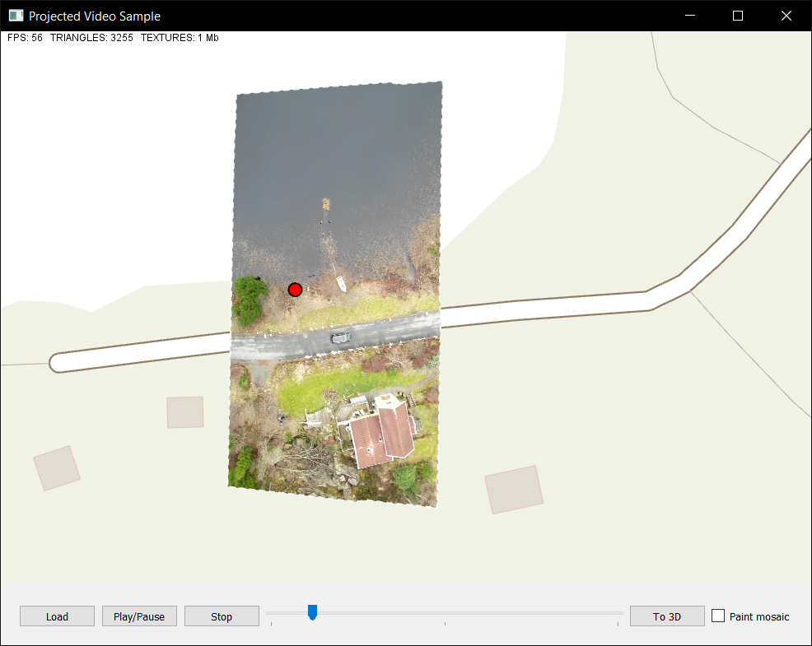Close the Projected Video Sample window
812x646 pixels.
tap(786, 16)
